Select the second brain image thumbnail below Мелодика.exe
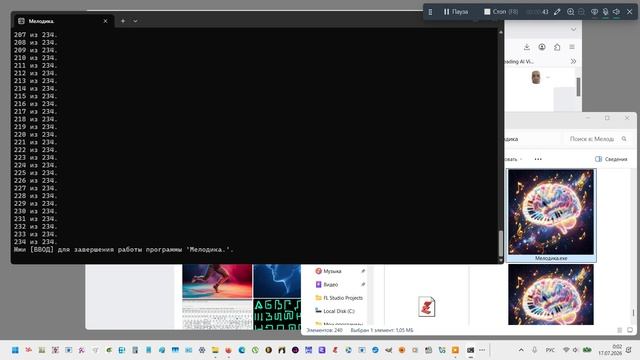 point(551,294)
